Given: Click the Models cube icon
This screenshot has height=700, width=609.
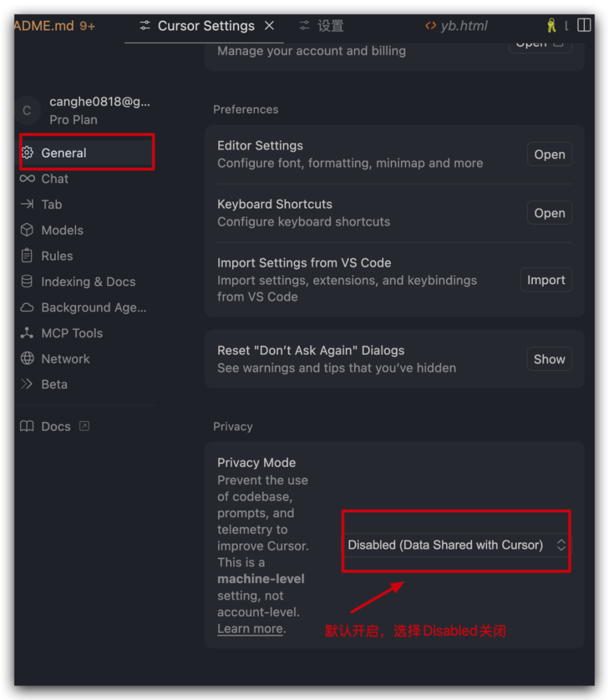Looking at the screenshot, I should pyautogui.click(x=27, y=230).
